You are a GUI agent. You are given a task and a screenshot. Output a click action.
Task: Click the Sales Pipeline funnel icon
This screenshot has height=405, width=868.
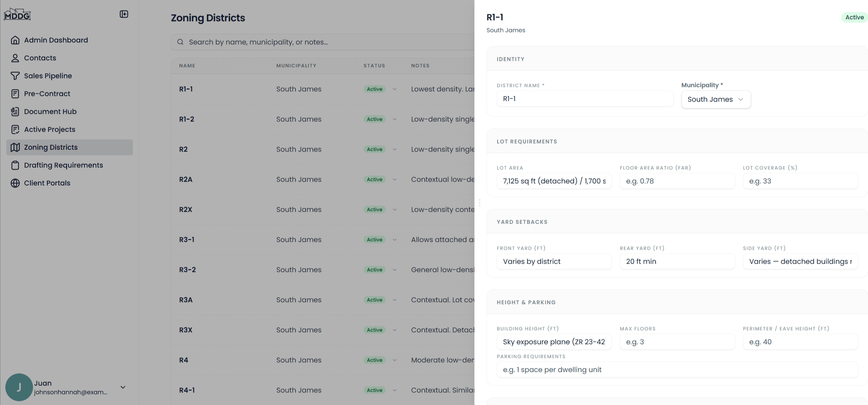point(15,76)
